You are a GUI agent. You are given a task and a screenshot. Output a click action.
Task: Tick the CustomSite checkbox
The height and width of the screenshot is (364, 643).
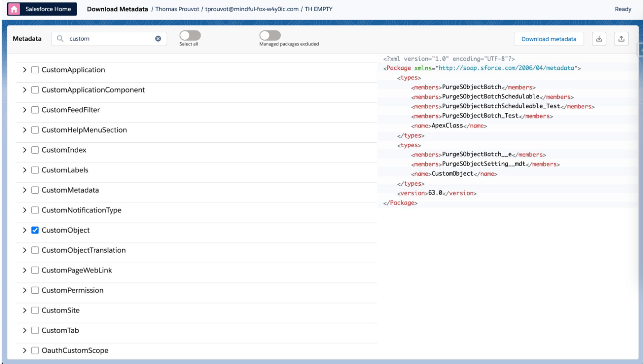click(35, 310)
